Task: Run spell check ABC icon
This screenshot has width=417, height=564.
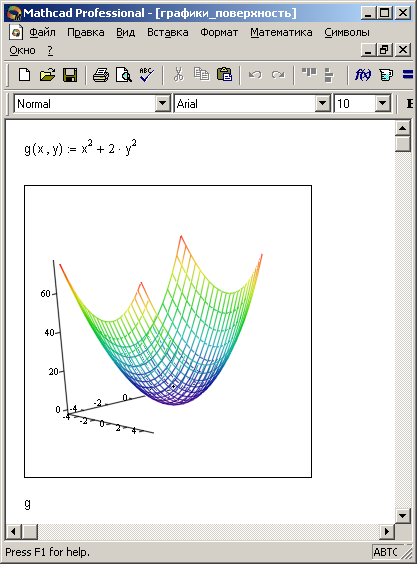Action: pyautogui.click(x=147, y=75)
